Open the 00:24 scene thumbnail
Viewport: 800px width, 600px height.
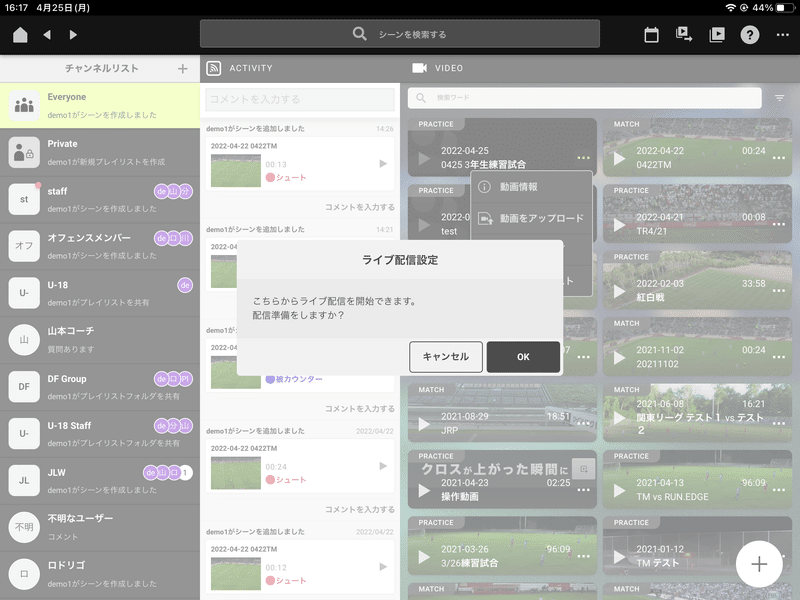coord(236,473)
